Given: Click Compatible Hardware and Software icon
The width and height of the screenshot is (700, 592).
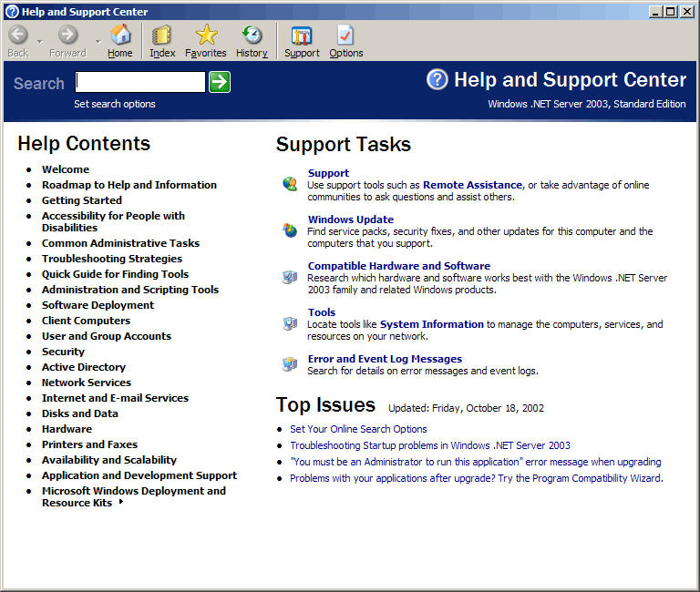Looking at the screenshot, I should pyautogui.click(x=290, y=277).
